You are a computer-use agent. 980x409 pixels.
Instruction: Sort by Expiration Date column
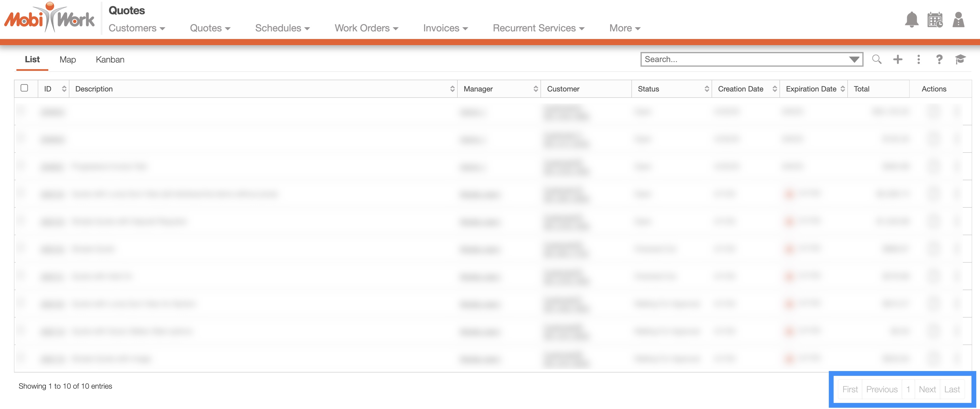point(842,89)
